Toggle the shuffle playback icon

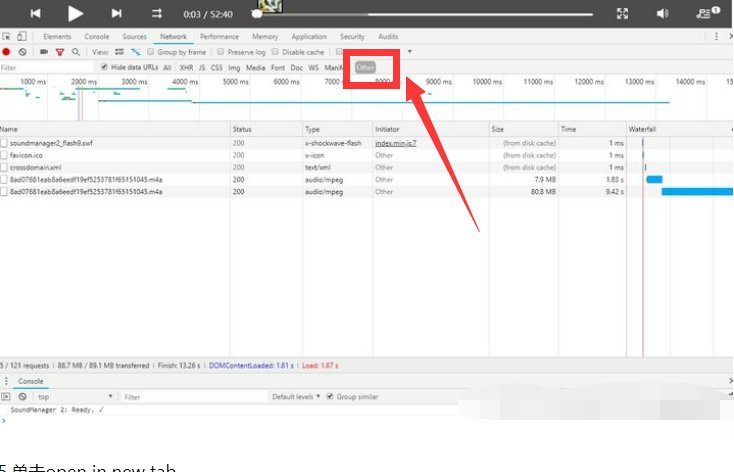click(157, 13)
